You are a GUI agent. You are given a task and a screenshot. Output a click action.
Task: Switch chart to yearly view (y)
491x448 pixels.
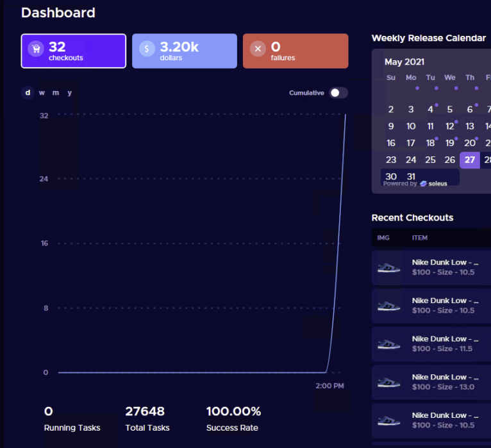pos(69,93)
